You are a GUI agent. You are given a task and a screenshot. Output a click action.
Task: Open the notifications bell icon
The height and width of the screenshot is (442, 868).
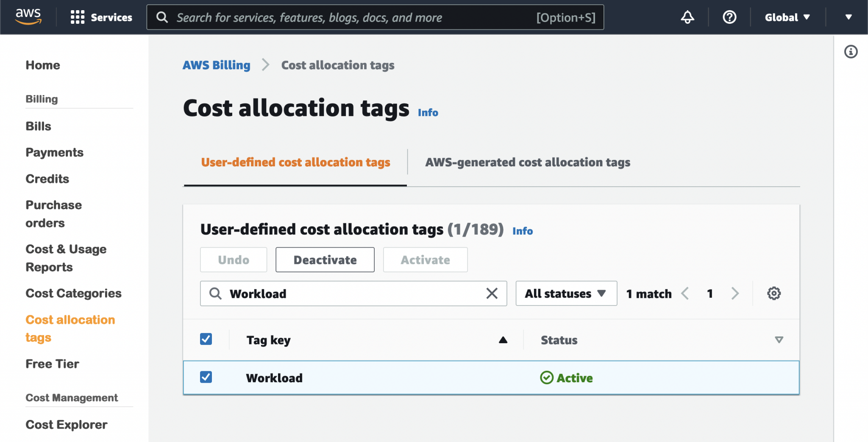(687, 17)
